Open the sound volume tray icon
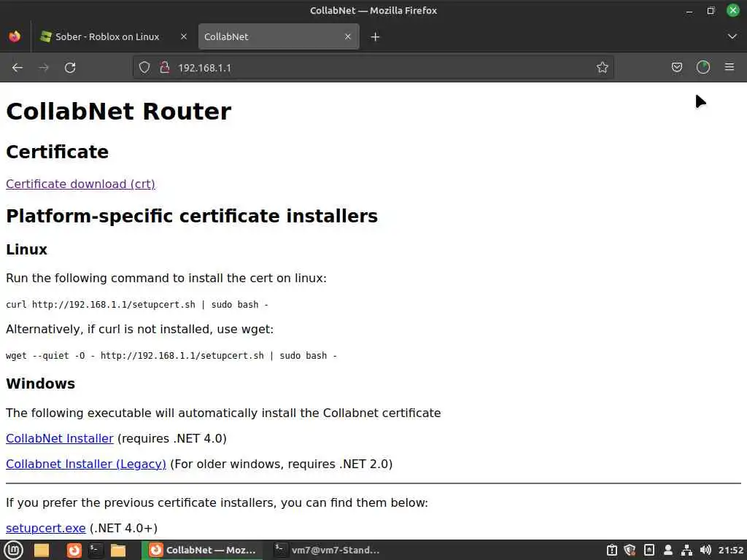The height and width of the screenshot is (560, 747). tap(705, 551)
